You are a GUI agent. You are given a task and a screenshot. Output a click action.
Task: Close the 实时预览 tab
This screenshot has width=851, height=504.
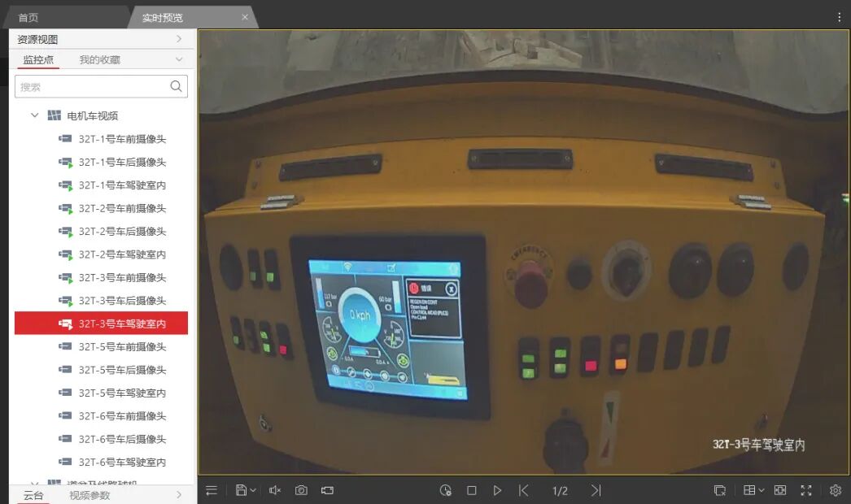[x=245, y=17]
